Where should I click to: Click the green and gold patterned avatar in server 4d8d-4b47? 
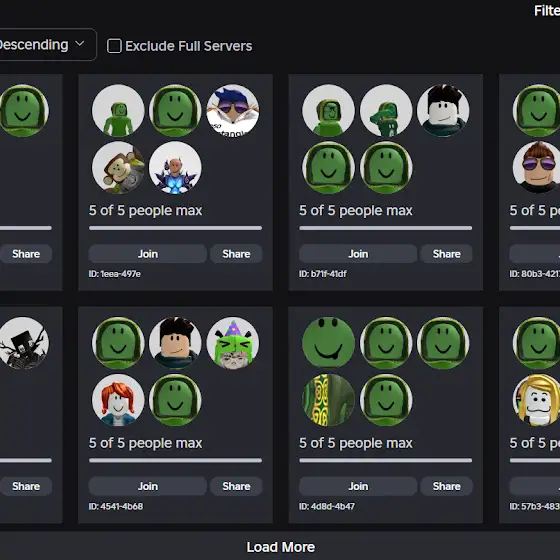(x=329, y=400)
